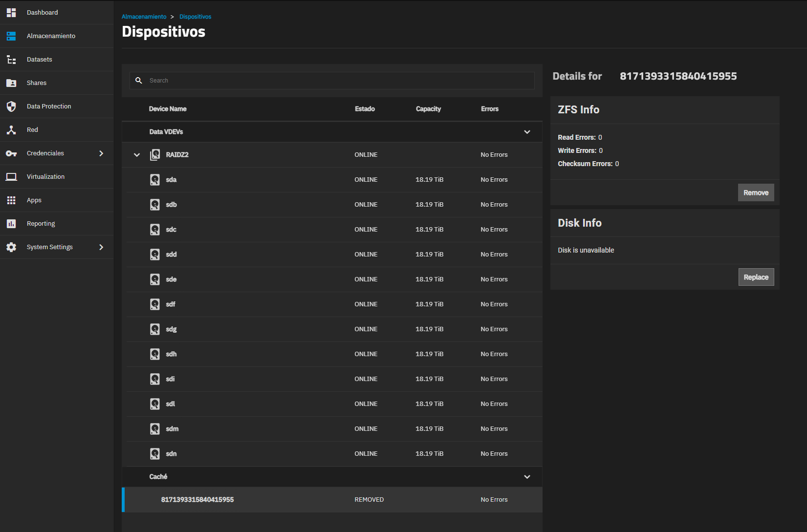Click the disk icon for sdl
The height and width of the screenshot is (532, 807).
click(x=155, y=404)
